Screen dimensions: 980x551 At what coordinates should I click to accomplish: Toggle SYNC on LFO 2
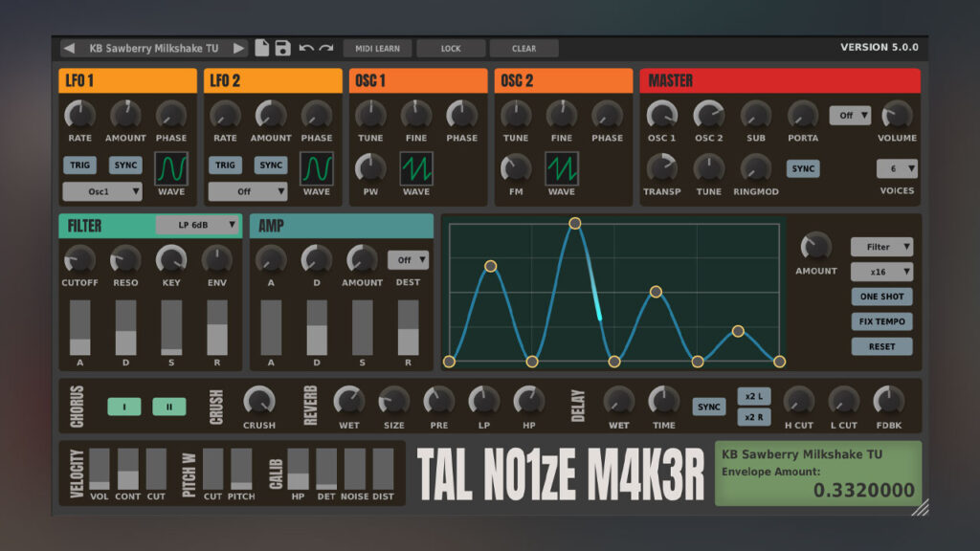pyautogui.click(x=269, y=165)
